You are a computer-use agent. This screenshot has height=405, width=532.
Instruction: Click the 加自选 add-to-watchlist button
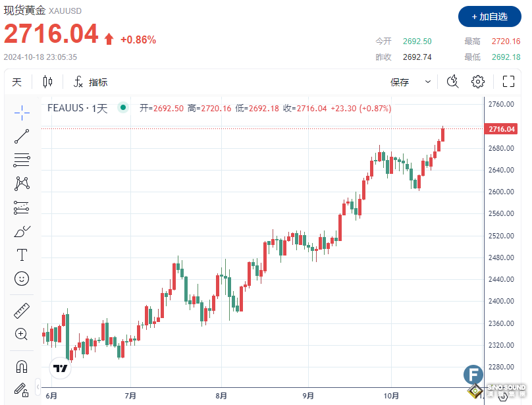tap(490, 17)
